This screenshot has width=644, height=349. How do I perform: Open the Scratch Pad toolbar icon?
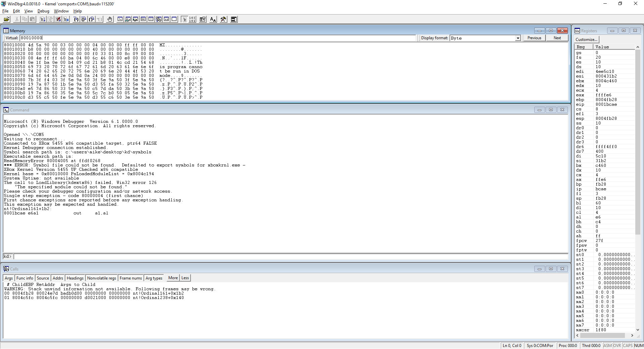pyautogui.click(x=174, y=19)
